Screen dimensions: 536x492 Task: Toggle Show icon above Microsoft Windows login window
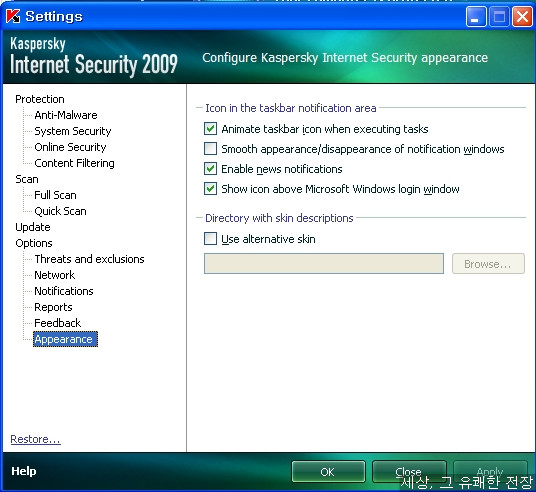coord(210,188)
